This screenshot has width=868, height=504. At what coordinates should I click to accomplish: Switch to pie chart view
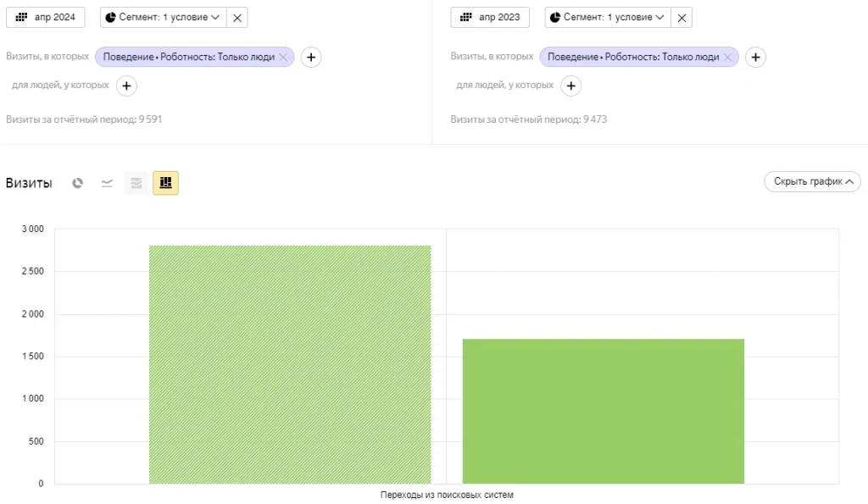(77, 183)
